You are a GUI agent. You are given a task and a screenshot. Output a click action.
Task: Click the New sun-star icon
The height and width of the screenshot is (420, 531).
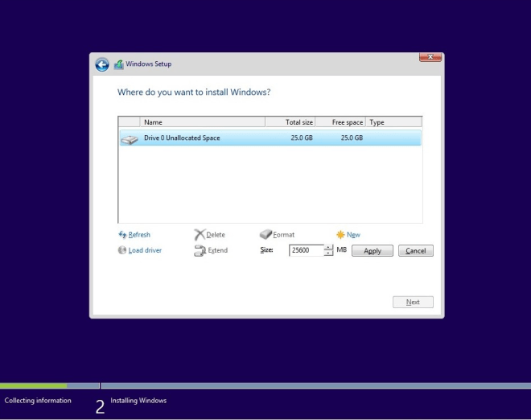340,234
